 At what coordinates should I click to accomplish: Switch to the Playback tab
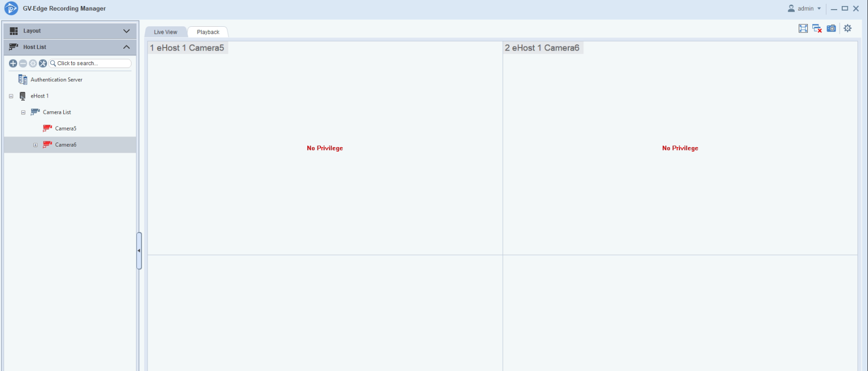208,32
